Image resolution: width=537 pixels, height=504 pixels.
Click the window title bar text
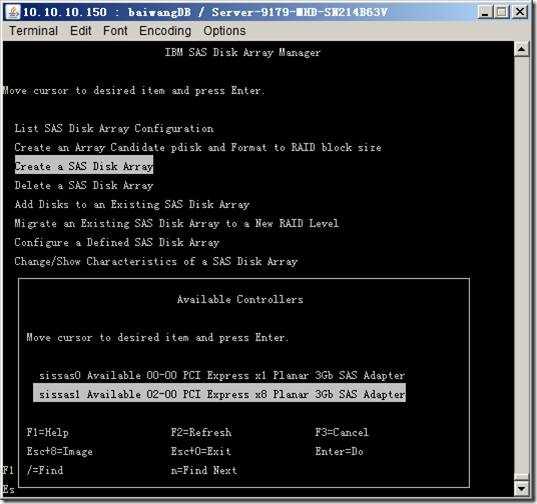[205, 12]
